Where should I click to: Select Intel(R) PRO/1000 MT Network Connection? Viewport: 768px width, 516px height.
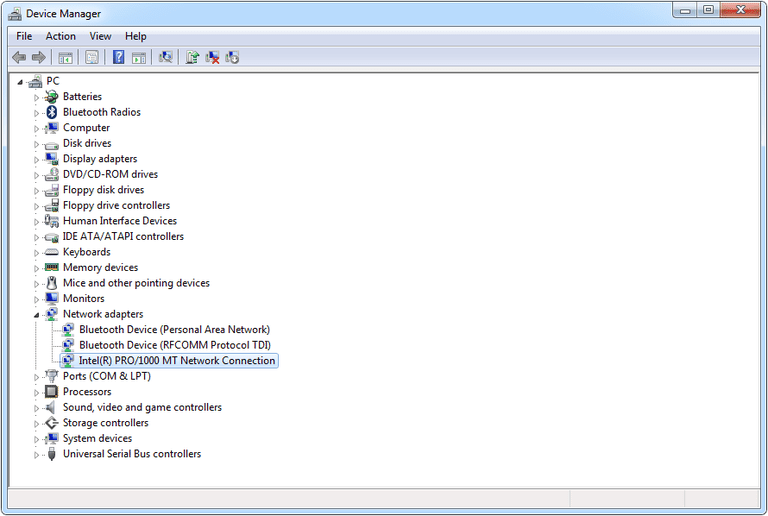click(x=177, y=361)
